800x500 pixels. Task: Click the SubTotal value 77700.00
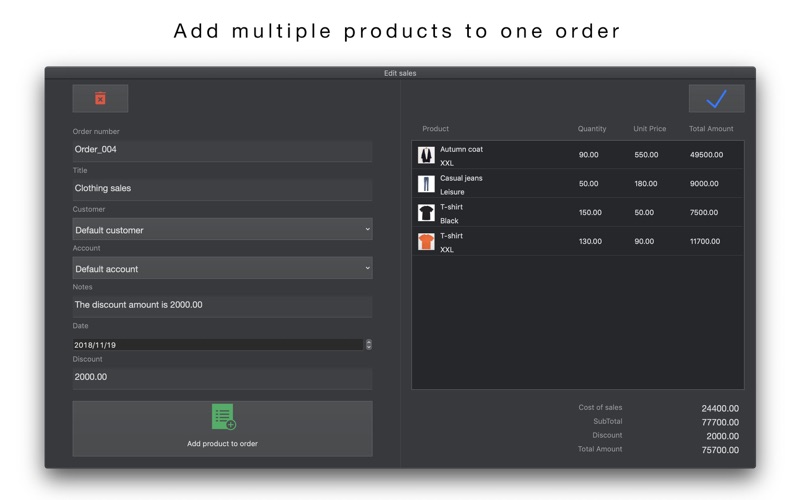click(x=720, y=422)
